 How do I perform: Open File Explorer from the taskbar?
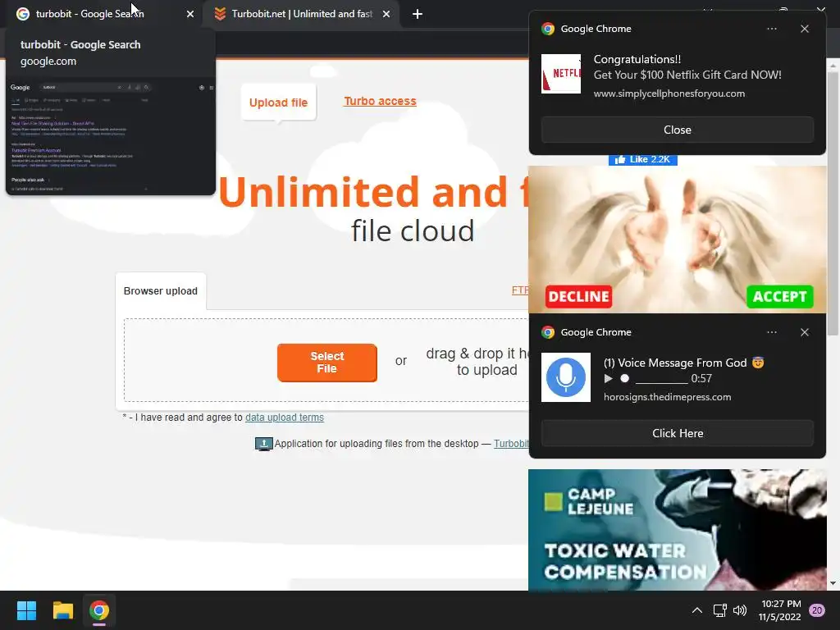click(x=62, y=610)
